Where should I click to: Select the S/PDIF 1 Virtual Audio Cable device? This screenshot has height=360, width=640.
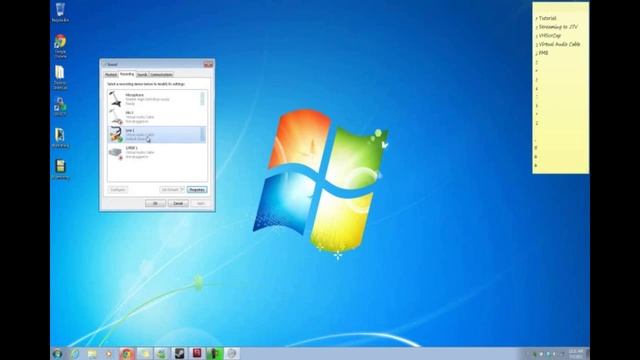coord(156,152)
